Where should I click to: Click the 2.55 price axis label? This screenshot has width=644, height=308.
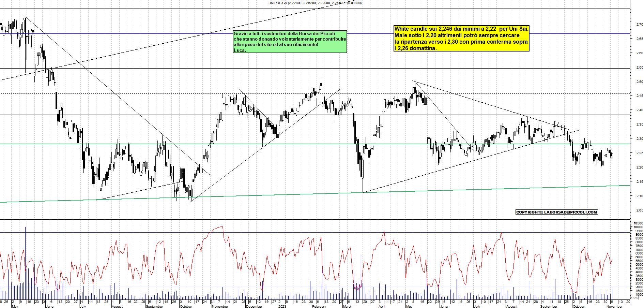tap(640, 68)
